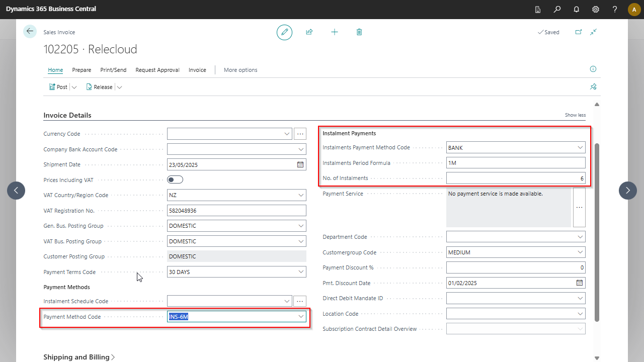The image size is (644, 362).
Task: Open help question mark
Action: coord(615,9)
